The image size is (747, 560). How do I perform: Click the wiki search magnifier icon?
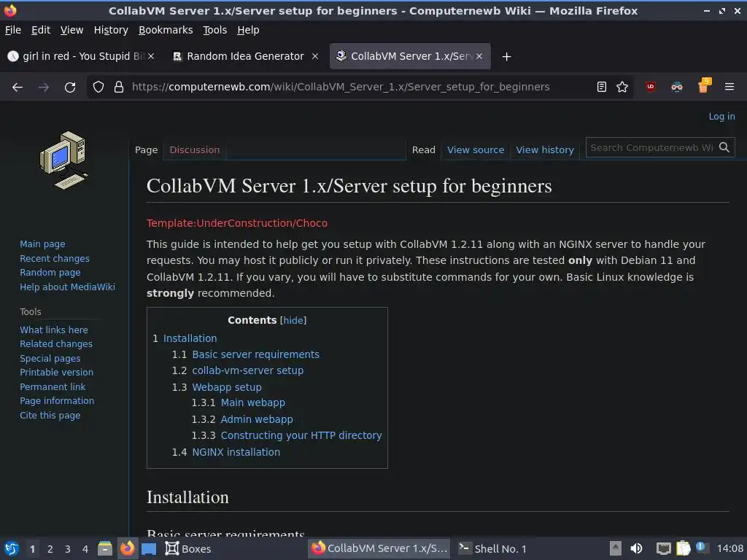724,147
